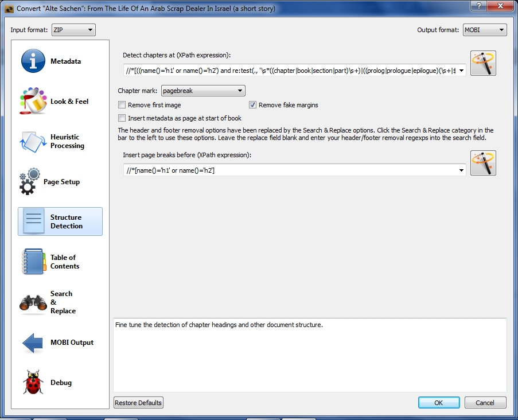Open Table of Contents notebook icon
The height and width of the screenshot is (420, 518).
(33, 262)
